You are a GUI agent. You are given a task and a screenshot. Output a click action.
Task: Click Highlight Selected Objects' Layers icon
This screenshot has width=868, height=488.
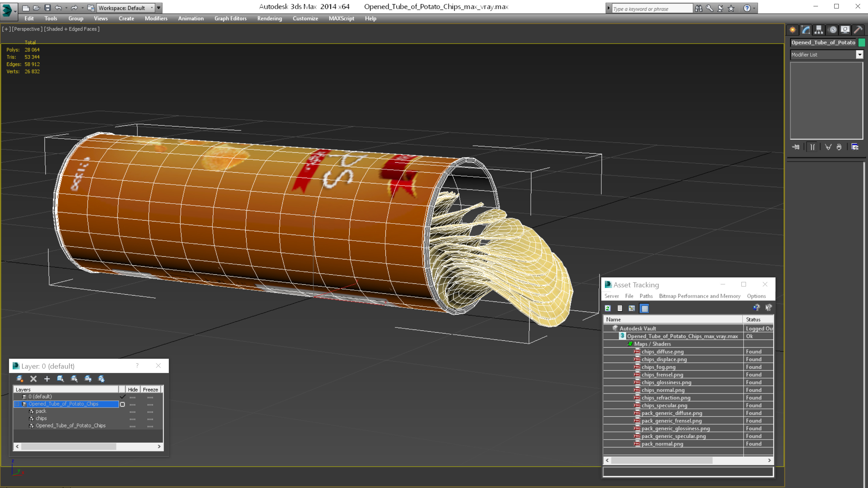[74, 379]
